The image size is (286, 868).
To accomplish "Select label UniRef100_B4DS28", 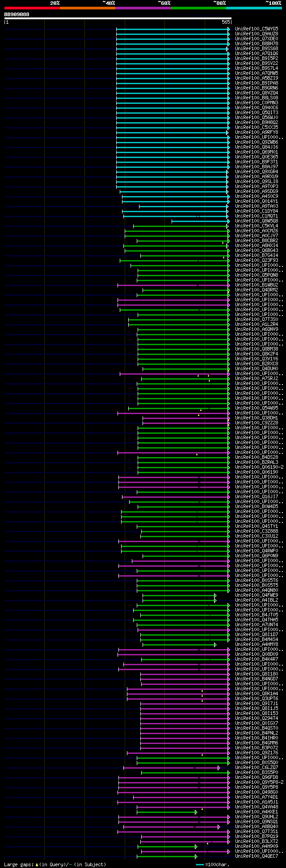I will pyautogui.click(x=257, y=457).
